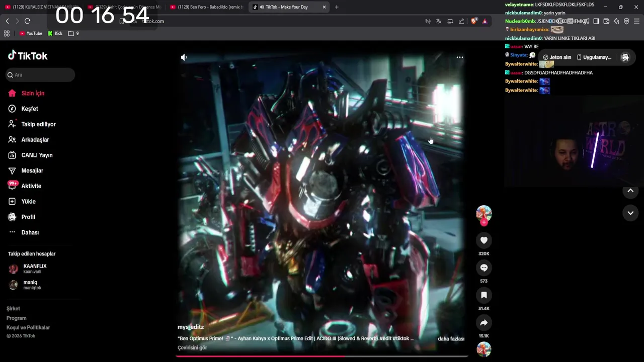Pause the Optimus Prime video
644x362 pixels.
[322, 201]
